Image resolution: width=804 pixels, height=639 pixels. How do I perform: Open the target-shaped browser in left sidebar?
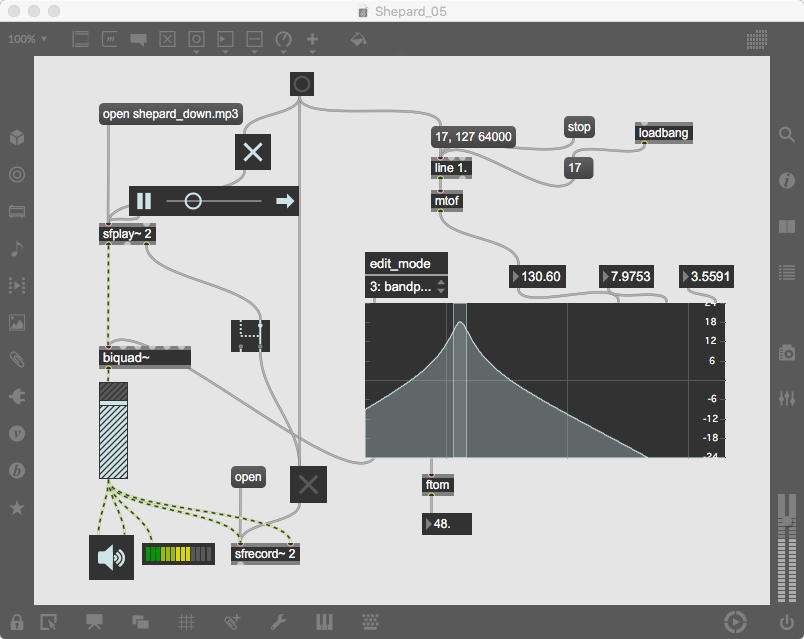17,174
